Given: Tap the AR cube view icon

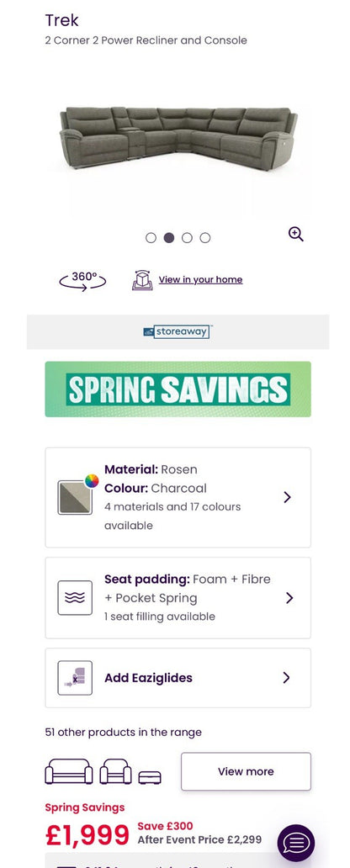Looking at the screenshot, I should point(142,280).
